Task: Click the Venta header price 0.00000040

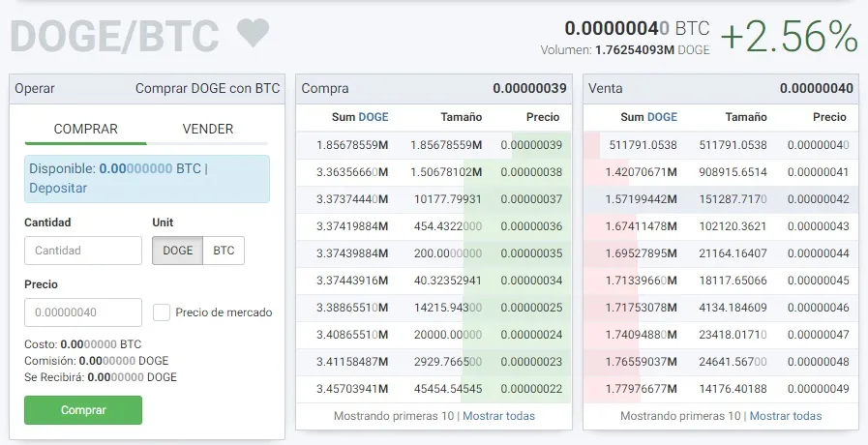Action: click(x=817, y=89)
